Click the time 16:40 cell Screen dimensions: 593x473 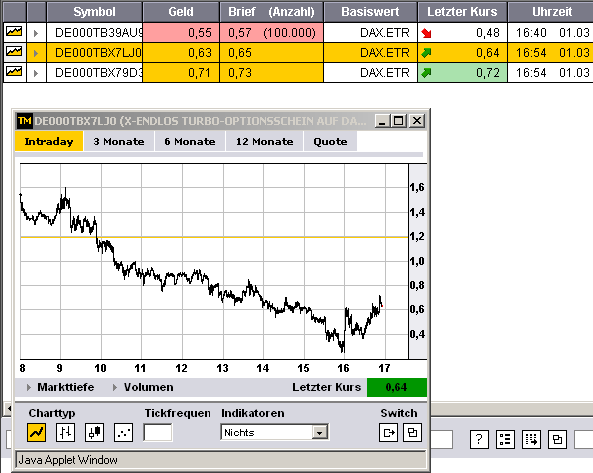(531, 33)
